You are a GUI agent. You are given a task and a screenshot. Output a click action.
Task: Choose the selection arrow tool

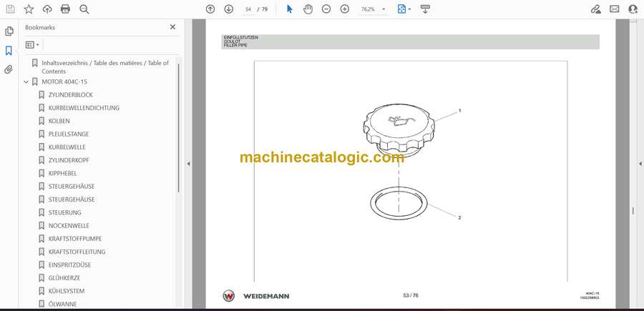point(290,9)
